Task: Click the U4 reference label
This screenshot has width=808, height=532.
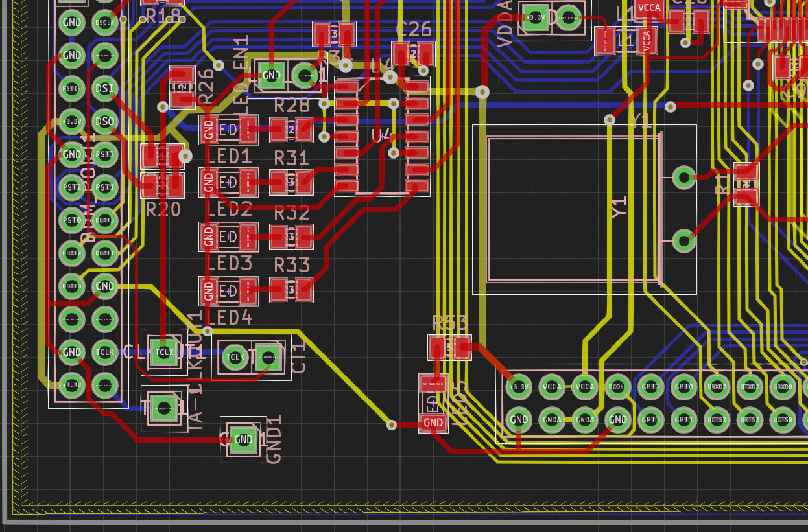Action: click(x=382, y=135)
